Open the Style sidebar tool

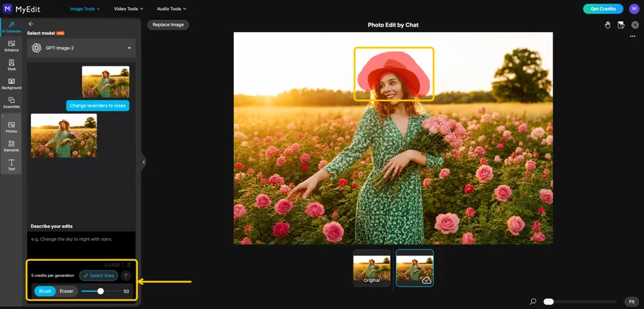tap(11, 65)
